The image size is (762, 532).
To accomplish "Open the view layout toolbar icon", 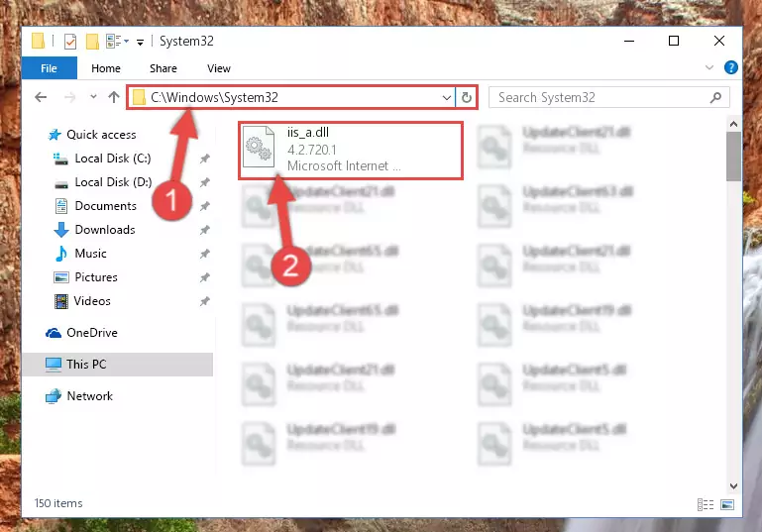I will pos(117,42).
